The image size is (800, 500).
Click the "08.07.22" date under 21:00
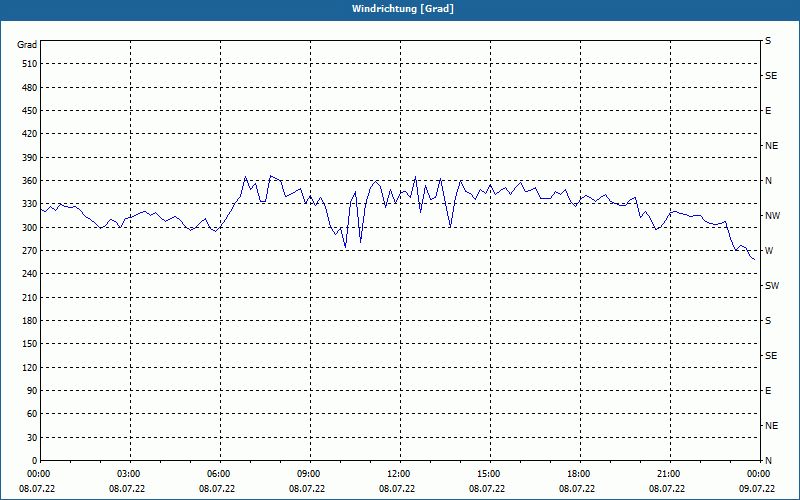(x=667, y=489)
